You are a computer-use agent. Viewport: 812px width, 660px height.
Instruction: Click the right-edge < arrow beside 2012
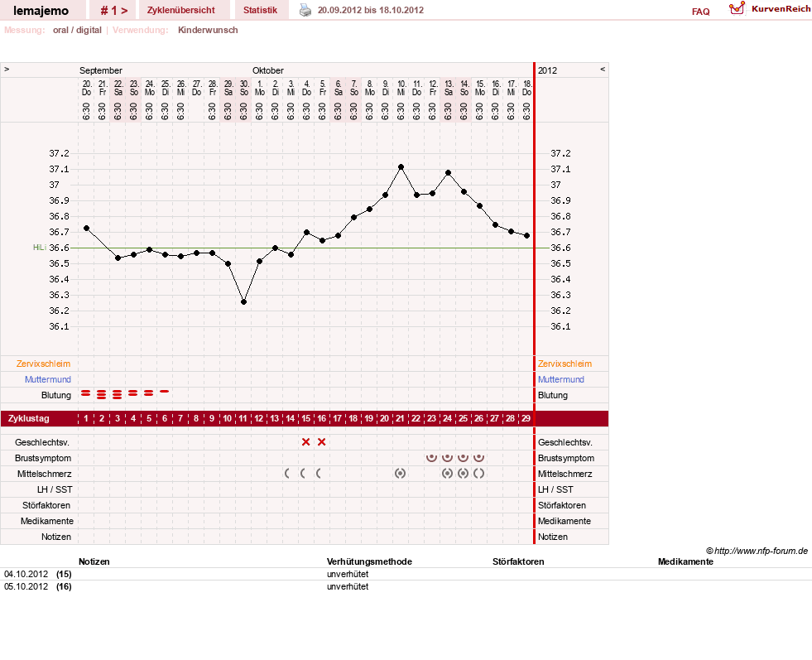603,69
